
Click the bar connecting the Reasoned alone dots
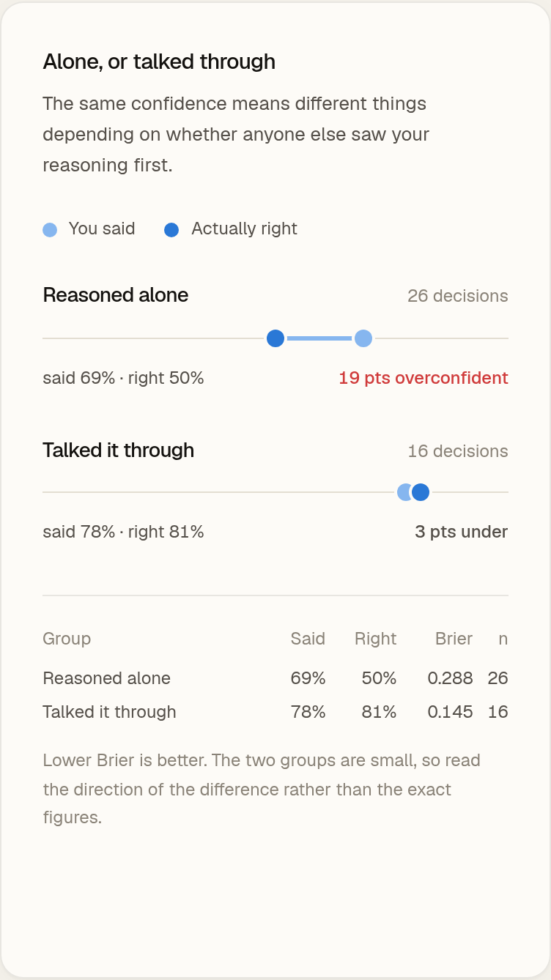[x=319, y=338]
